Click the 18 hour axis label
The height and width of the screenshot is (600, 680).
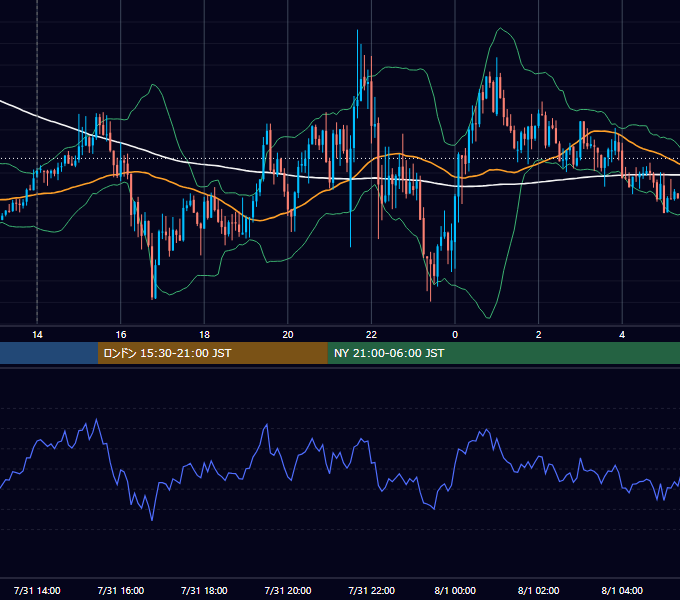(204, 335)
